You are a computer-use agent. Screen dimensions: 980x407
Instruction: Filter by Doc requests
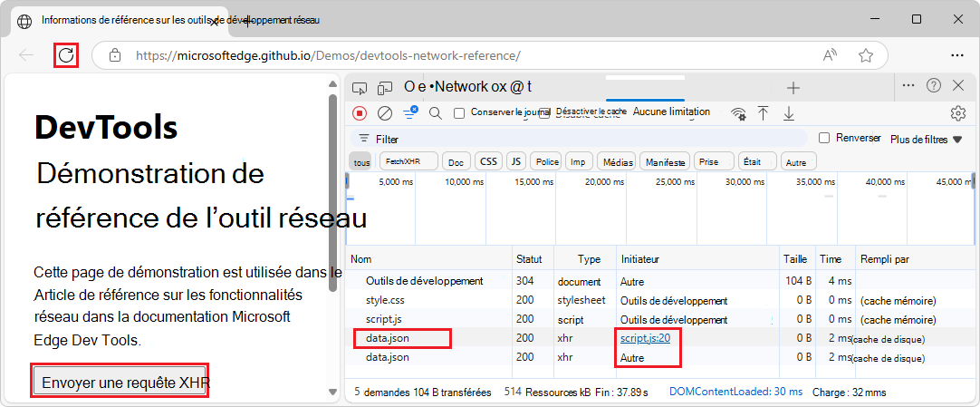tap(456, 162)
